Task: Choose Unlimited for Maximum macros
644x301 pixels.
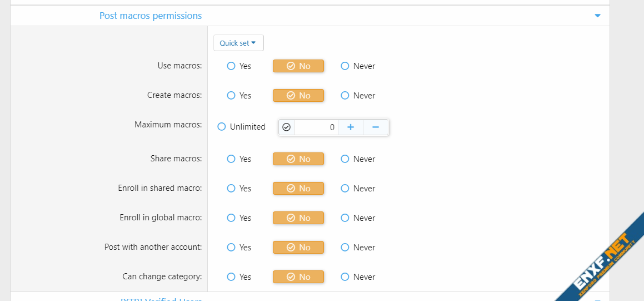Action: click(x=222, y=127)
